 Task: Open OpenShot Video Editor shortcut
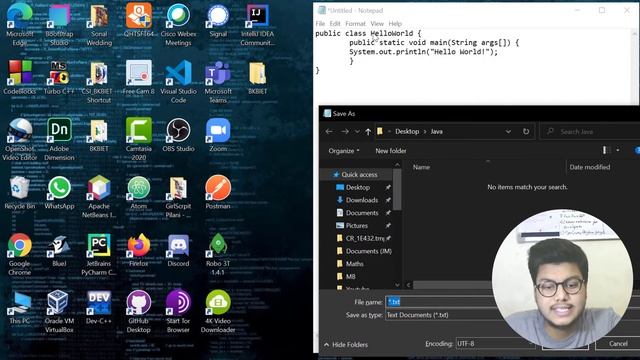[20, 139]
